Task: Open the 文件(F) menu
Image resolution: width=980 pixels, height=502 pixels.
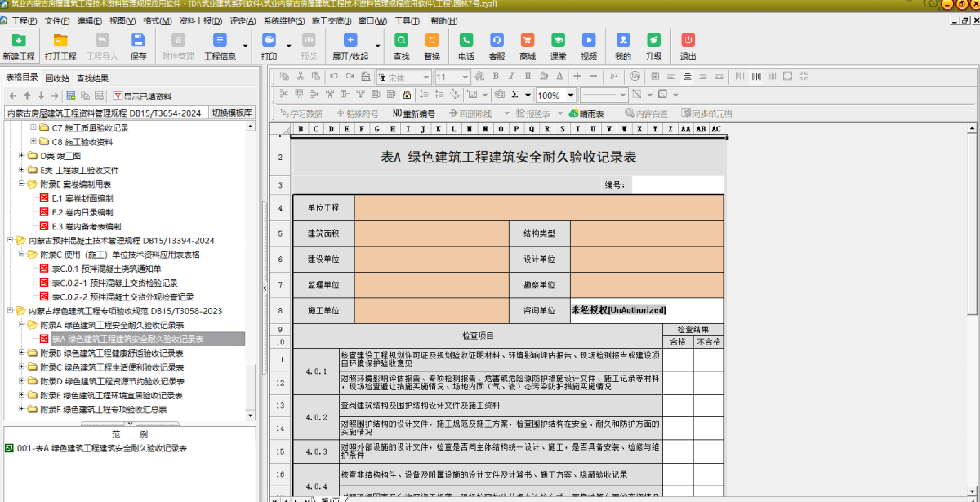Action: pos(56,20)
